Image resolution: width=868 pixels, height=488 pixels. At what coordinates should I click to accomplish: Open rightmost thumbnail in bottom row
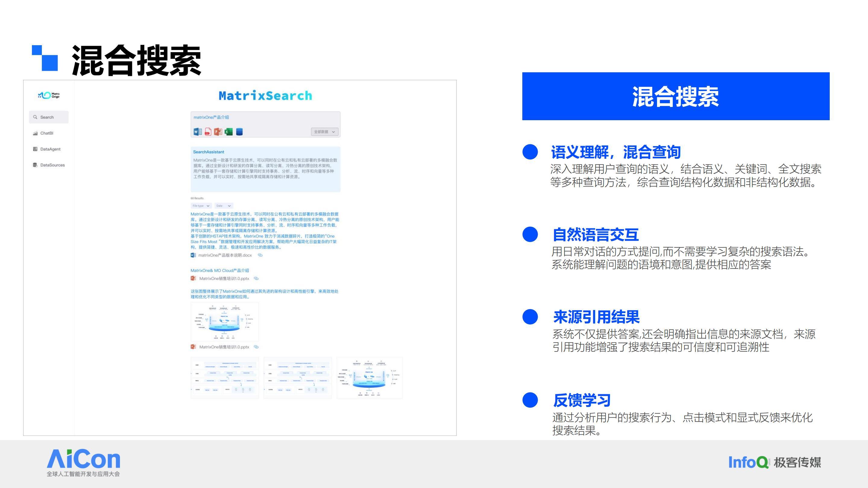(369, 378)
